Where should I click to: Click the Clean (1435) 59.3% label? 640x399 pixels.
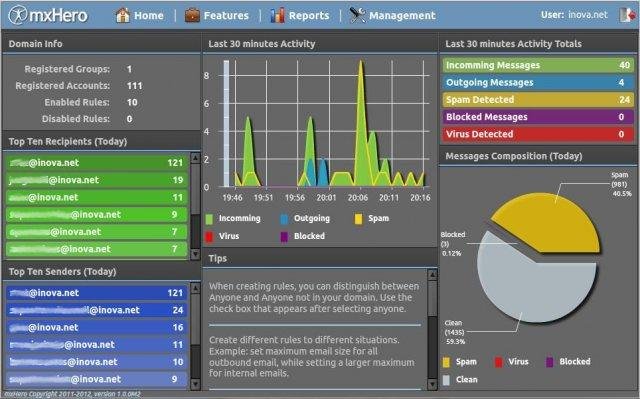[455, 332]
